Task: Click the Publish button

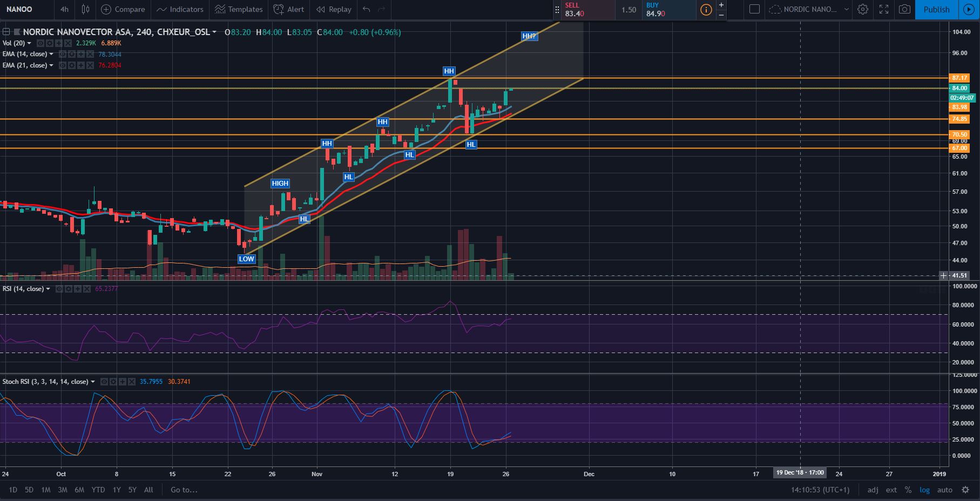Action: click(x=936, y=9)
